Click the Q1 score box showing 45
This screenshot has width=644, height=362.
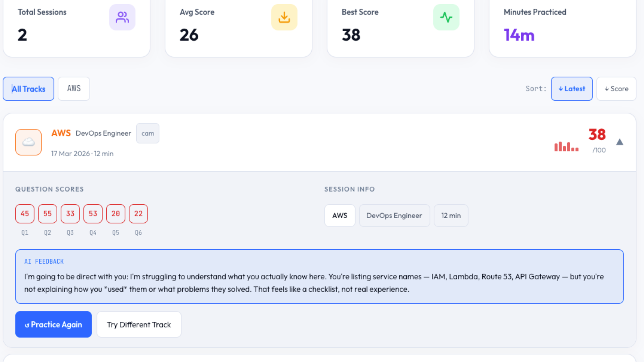25,214
